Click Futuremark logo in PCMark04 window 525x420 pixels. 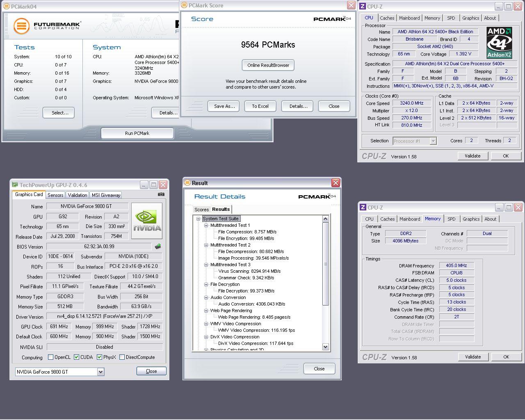pos(47,26)
